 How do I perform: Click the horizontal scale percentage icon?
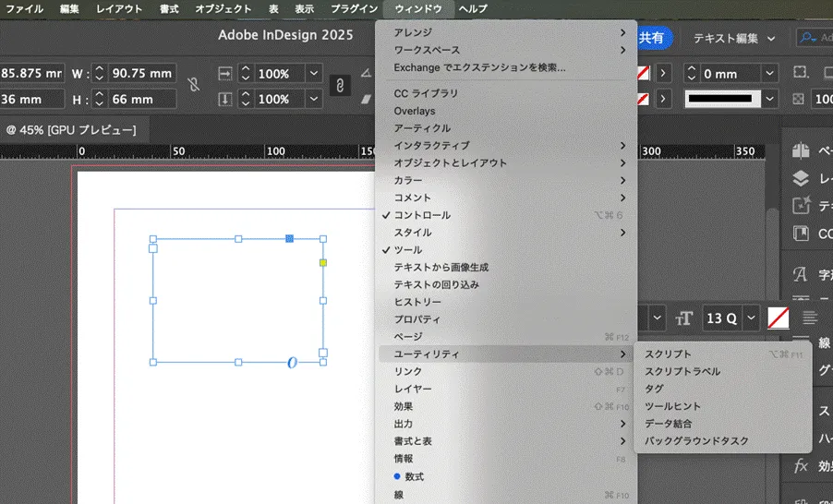click(225, 73)
